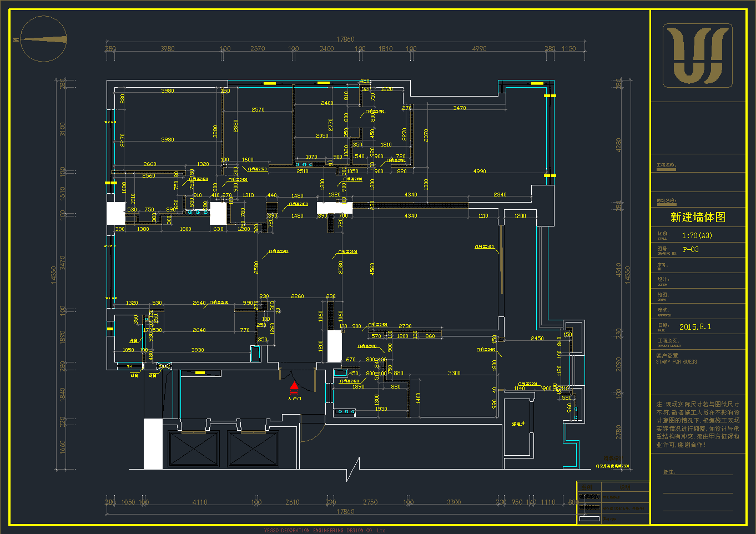The image size is (756, 534).
Task: Select the 审核 APPROVED field label
Action: pyautogui.click(x=664, y=312)
